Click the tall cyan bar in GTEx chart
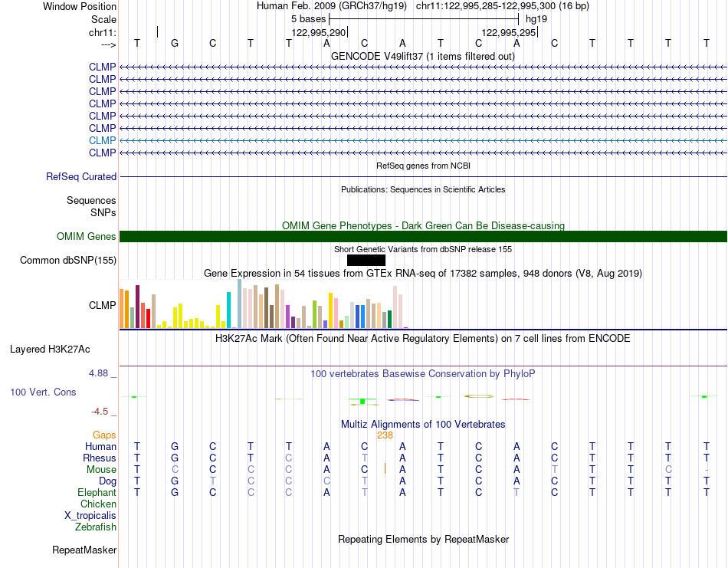Viewport: 728px width, 568px height. coord(228,310)
